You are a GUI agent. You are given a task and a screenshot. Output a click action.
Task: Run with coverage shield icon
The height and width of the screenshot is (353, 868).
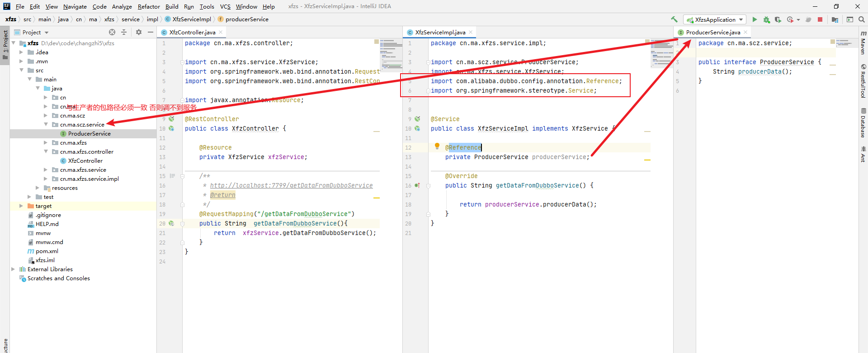point(778,19)
